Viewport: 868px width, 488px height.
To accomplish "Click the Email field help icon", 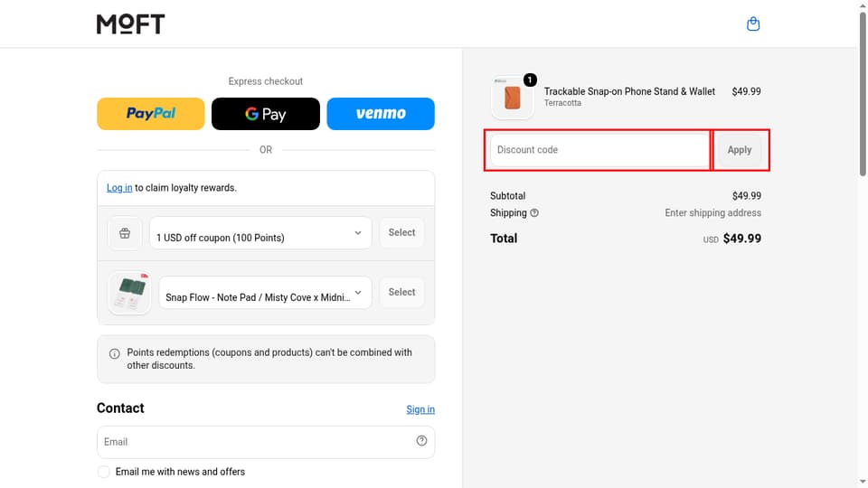I will 421,440.
